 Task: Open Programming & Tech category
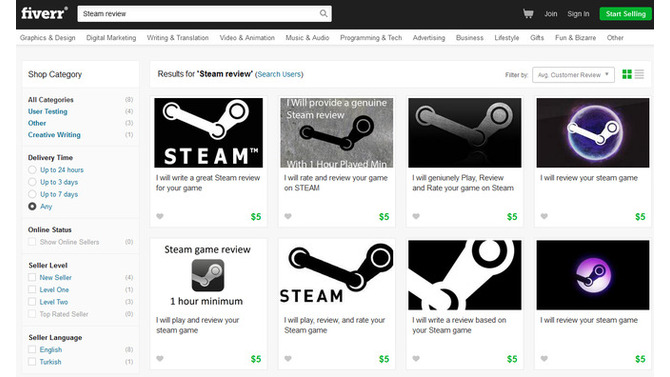pyautogui.click(x=371, y=38)
